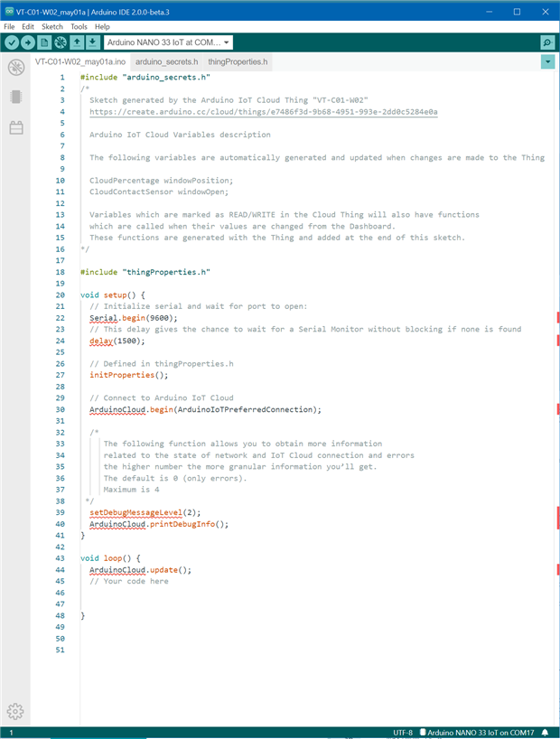
Task: Open the Serial Monitor icon
Action: click(547, 42)
